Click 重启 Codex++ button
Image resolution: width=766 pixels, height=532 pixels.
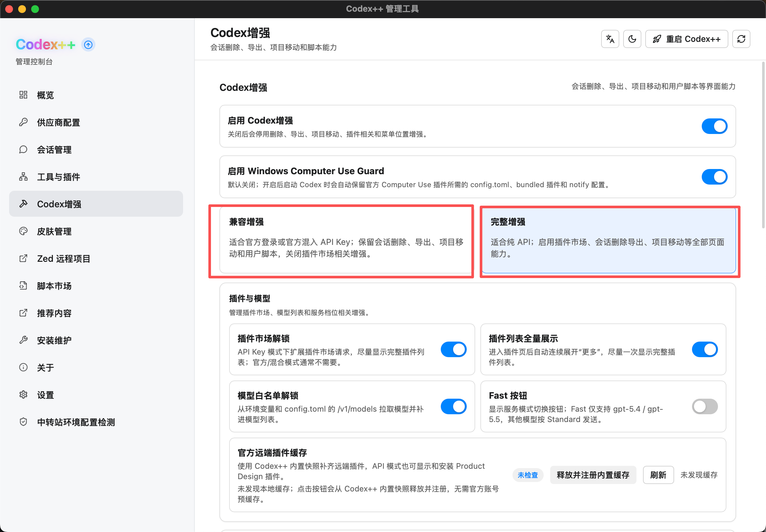coord(686,39)
